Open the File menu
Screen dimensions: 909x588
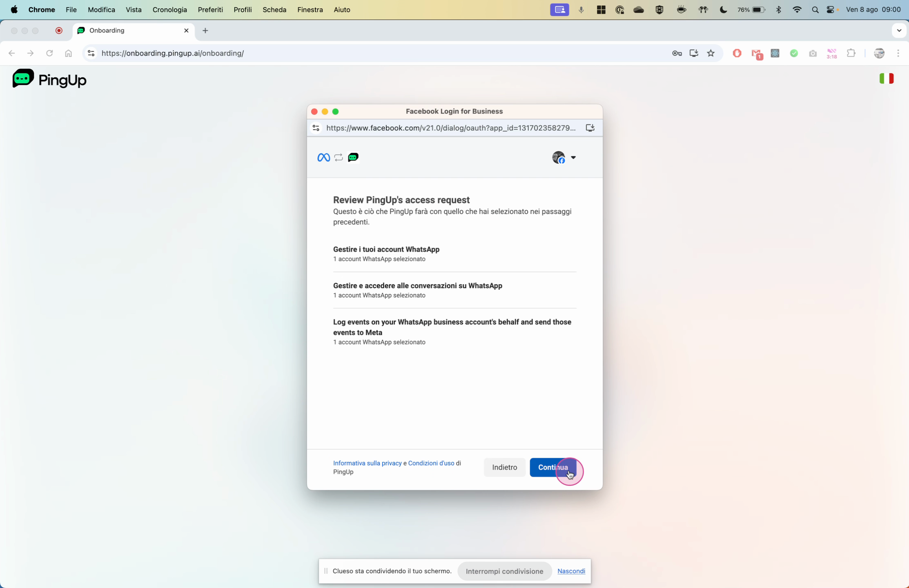pyautogui.click(x=71, y=10)
